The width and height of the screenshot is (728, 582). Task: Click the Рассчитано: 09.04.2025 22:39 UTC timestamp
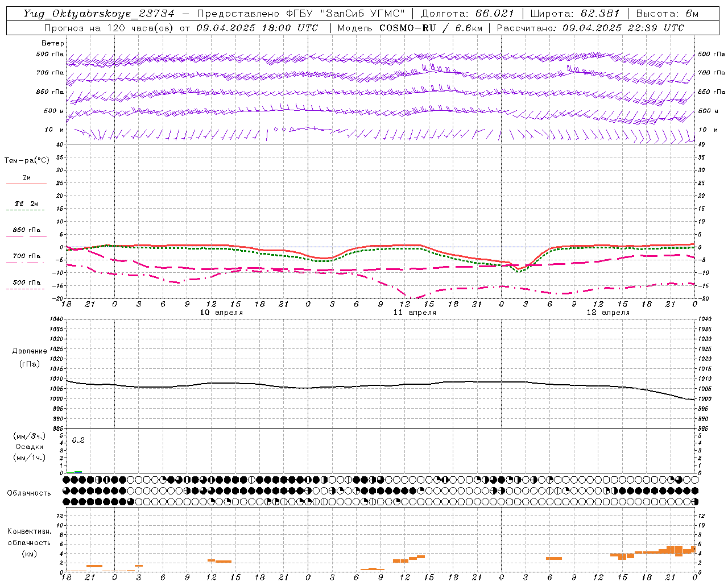pyautogui.click(x=590, y=28)
